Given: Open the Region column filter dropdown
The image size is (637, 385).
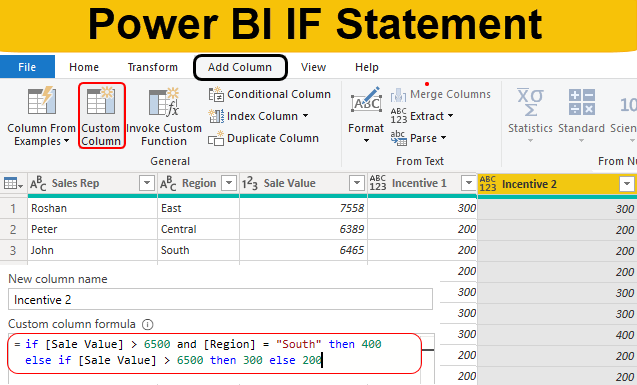Looking at the screenshot, I should pyautogui.click(x=229, y=183).
